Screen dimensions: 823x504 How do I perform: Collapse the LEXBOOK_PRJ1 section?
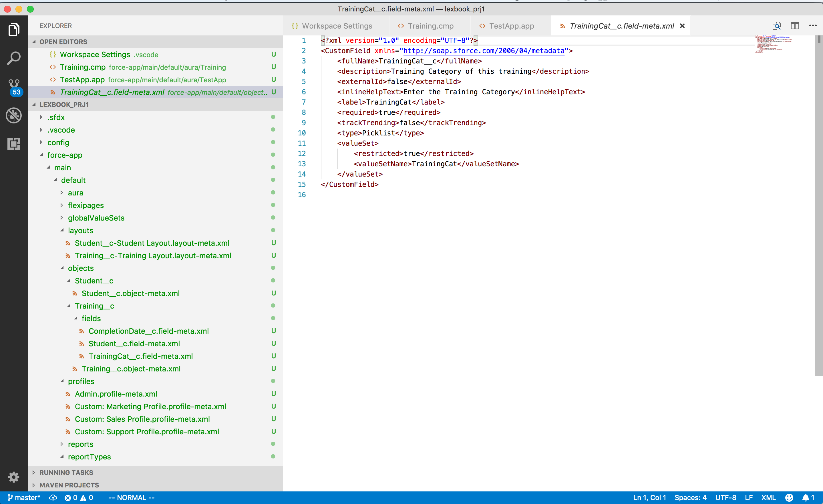34,105
